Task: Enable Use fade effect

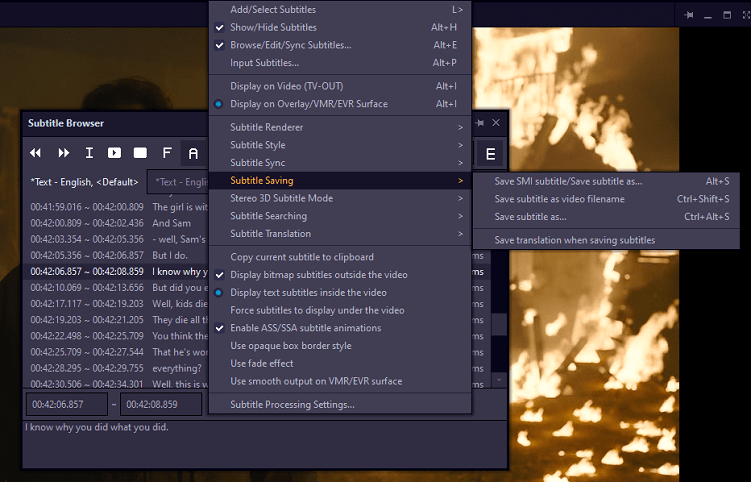Action: pyautogui.click(x=340, y=364)
